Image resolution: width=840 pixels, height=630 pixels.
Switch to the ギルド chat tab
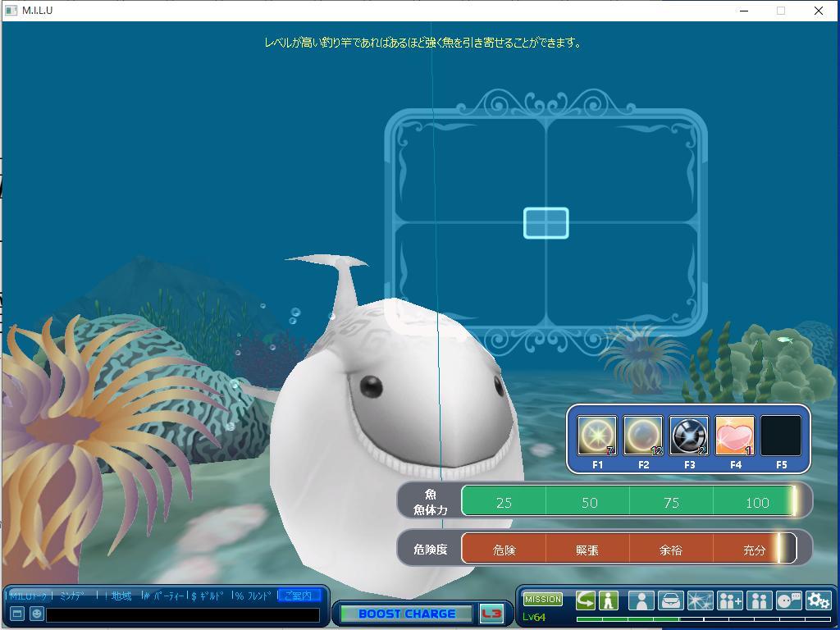208,596
